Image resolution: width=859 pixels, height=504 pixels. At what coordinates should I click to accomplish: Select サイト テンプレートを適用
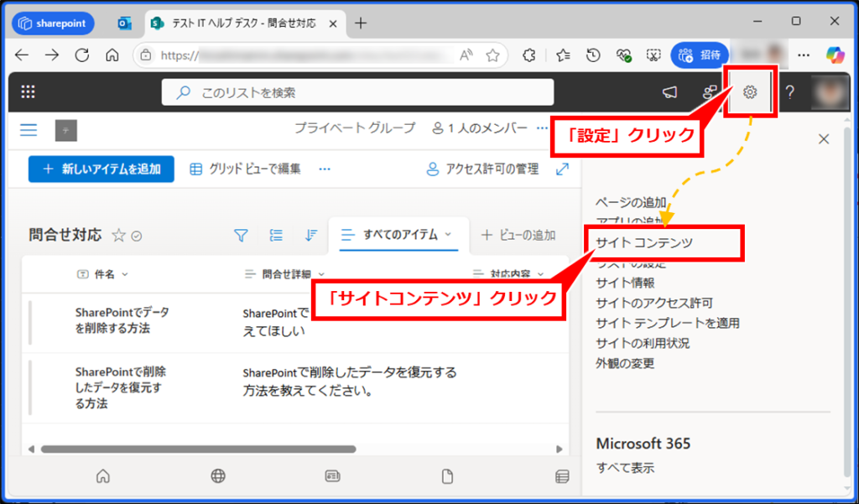tap(668, 323)
